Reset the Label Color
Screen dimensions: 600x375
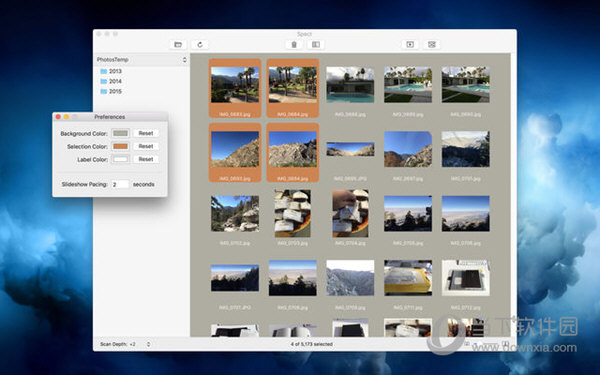click(146, 159)
